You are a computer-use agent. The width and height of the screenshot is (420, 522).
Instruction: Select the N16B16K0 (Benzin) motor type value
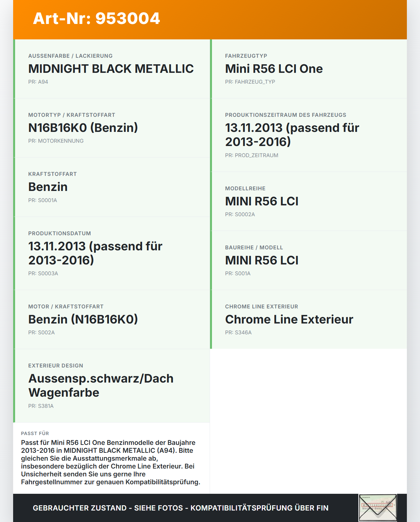coord(83,128)
